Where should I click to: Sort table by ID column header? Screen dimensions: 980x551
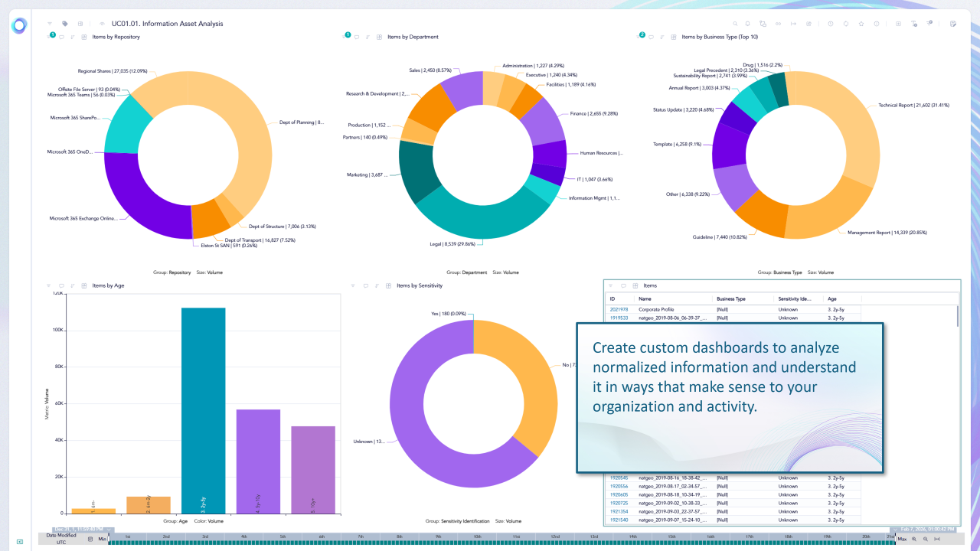coord(612,298)
